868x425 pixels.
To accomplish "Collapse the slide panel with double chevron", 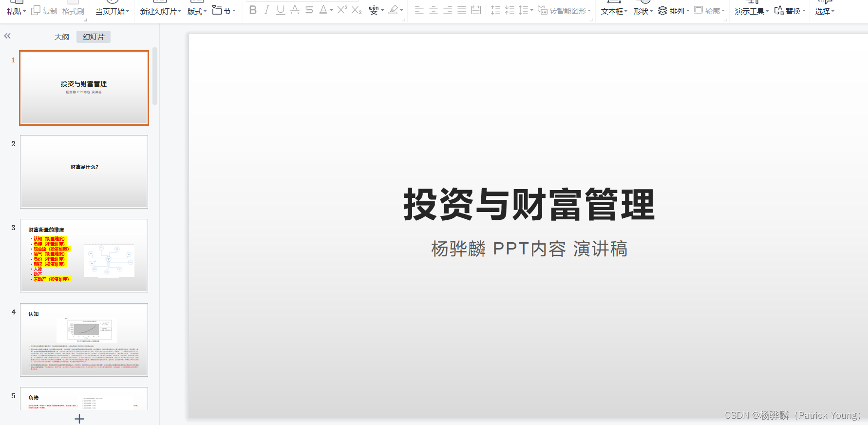I will (7, 36).
